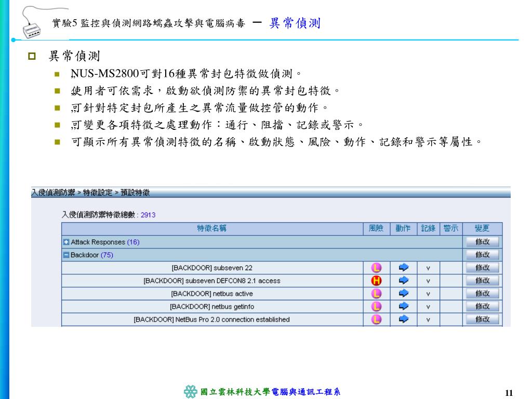Click the network hub icon in slide header
The image size is (532, 399).
[31, 30]
